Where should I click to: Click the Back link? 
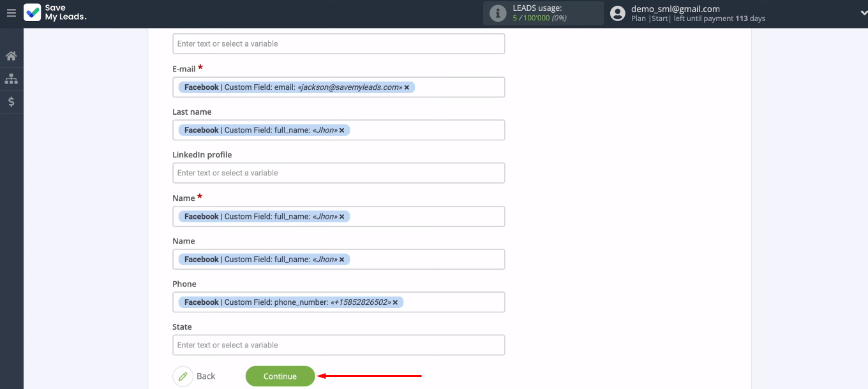[206, 376]
